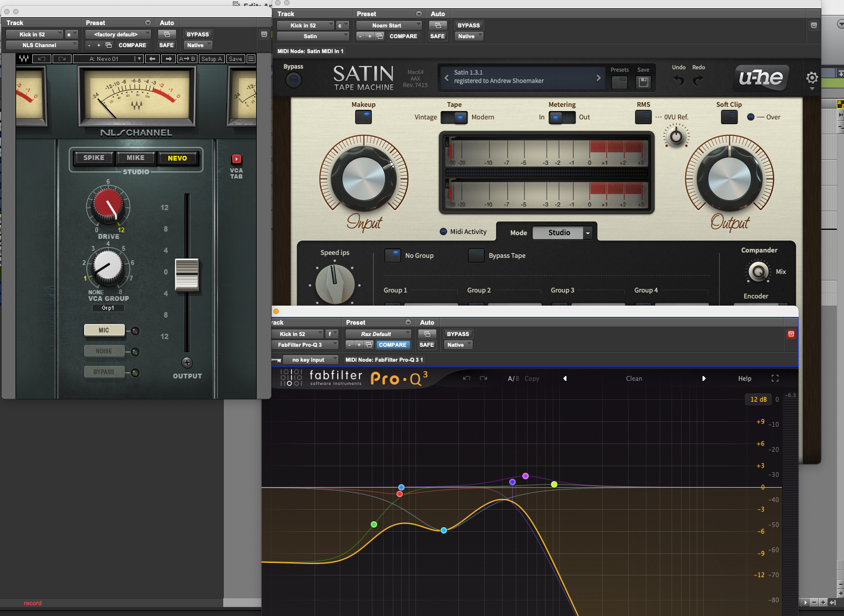The image size is (844, 616).
Task: Click the u-he logo
Action: 761,78
